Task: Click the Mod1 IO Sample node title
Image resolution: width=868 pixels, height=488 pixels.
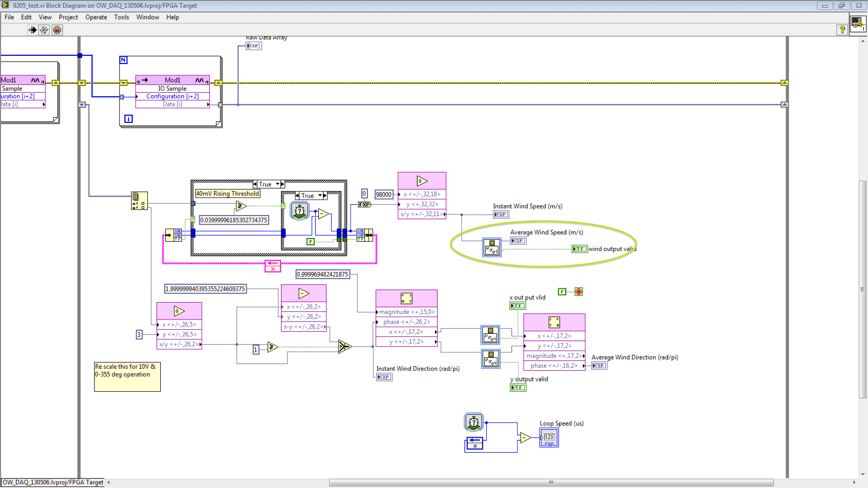Action: point(172,80)
